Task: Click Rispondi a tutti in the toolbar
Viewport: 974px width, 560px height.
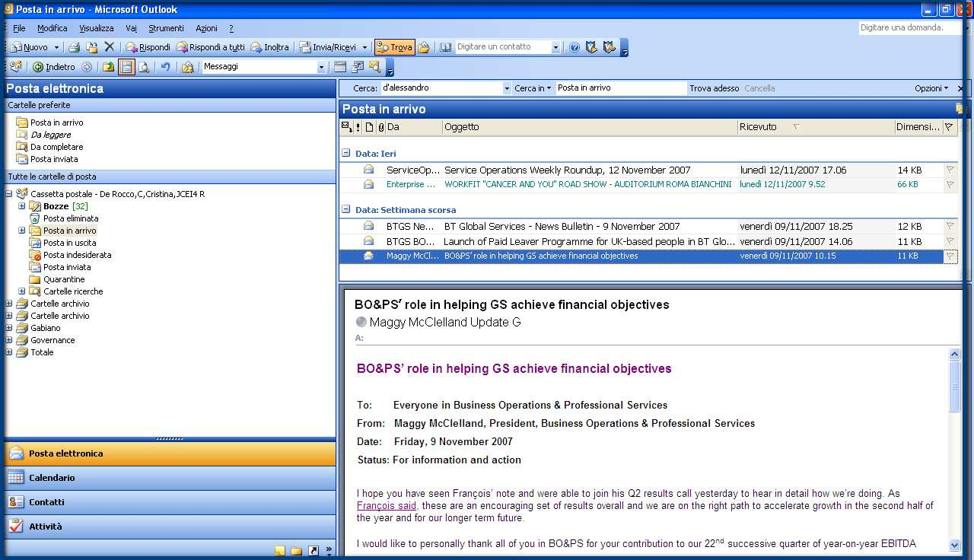Action: coord(211,47)
